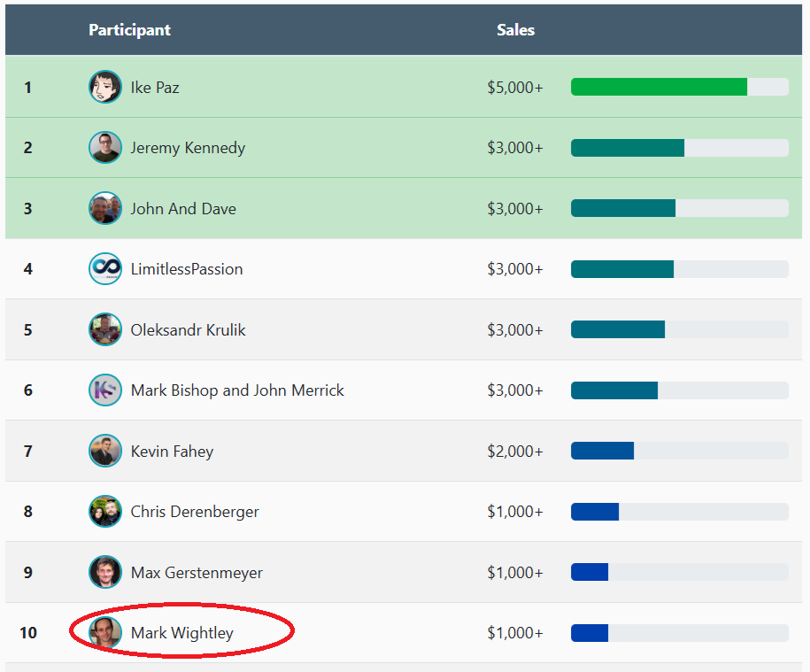Screen dimensions: 810x672
Task: Click rank number 8 in the leaderboard
Action: click(28, 512)
